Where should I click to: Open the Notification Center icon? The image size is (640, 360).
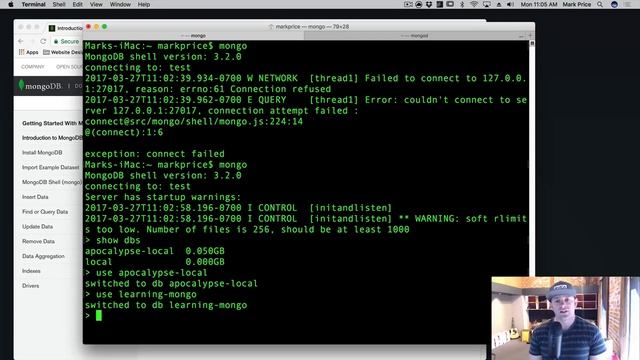point(627,4)
